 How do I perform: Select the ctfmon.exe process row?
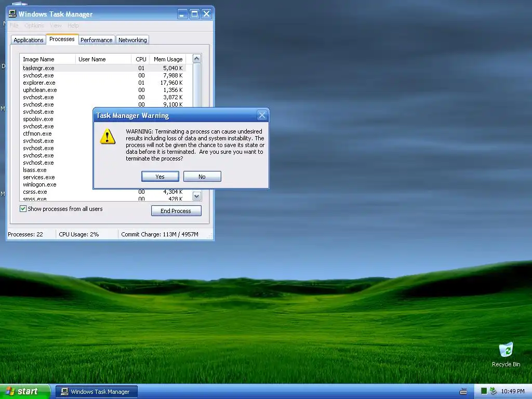57,134
